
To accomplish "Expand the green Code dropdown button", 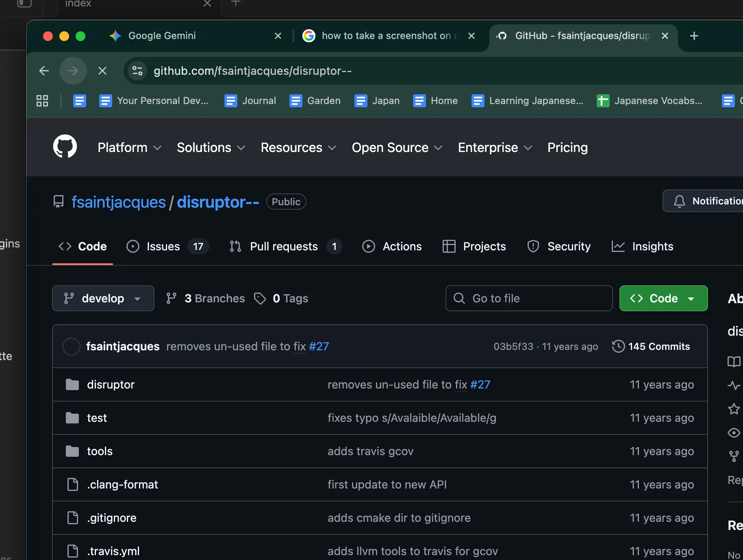I will tap(663, 299).
